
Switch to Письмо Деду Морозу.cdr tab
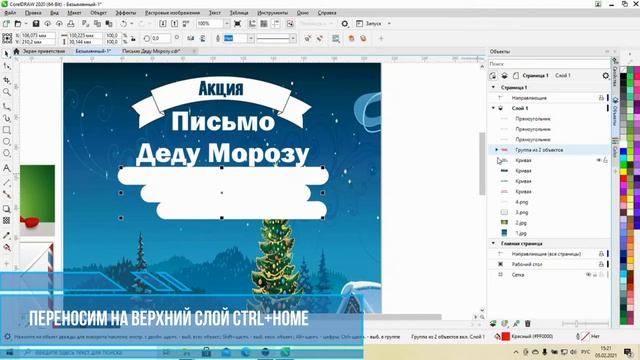[151, 51]
